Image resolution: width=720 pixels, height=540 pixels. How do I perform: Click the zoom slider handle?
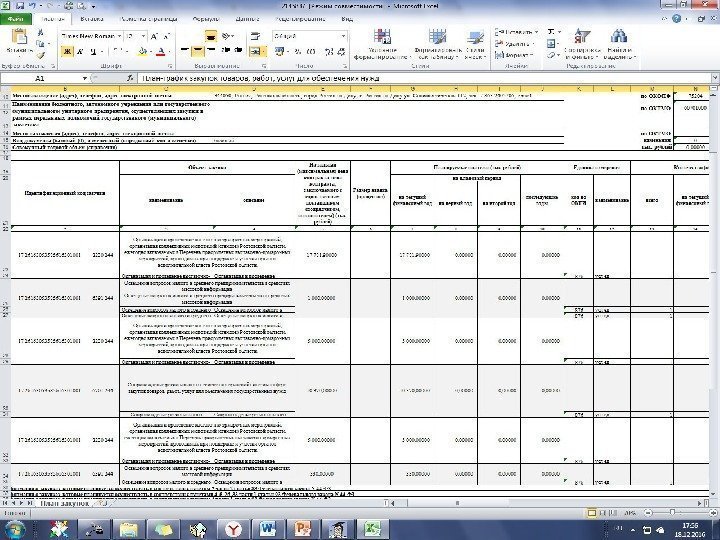coord(672,512)
